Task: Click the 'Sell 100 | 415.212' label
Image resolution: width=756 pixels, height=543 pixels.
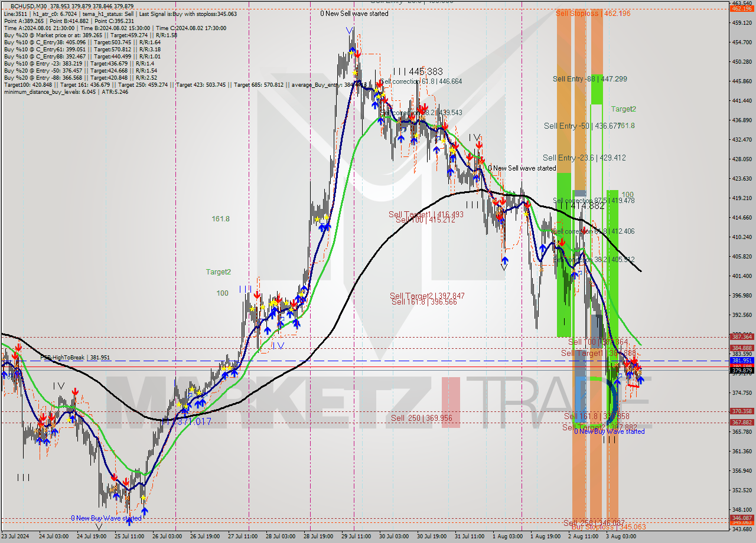Action: click(x=425, y=220)
